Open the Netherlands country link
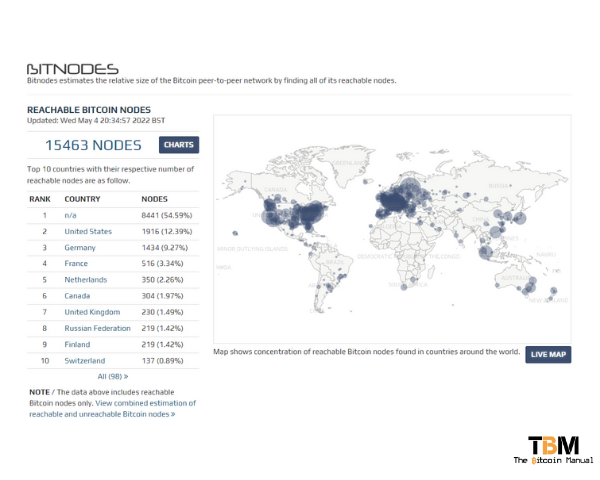 pyautogui.click(x=86, y=280)
